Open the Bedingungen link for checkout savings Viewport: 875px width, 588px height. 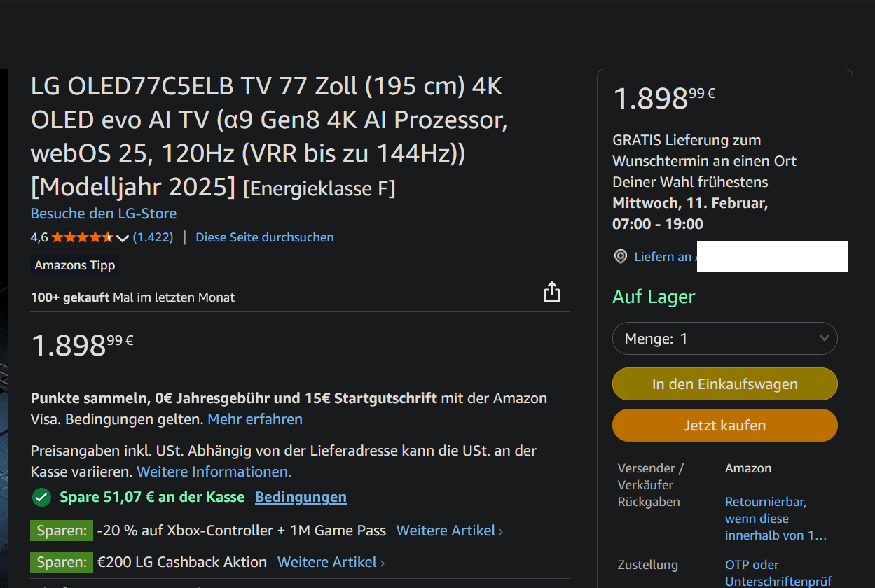coord(301,497)
